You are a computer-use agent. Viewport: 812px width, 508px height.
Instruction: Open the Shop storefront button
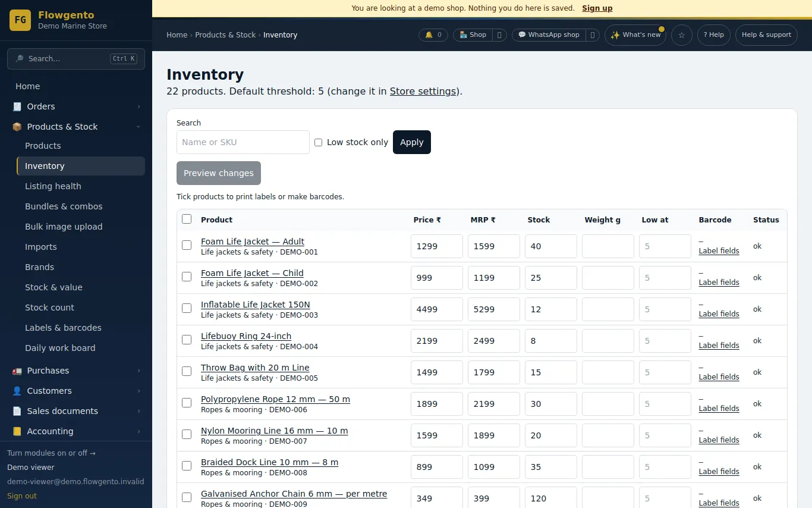coord(473,35)
